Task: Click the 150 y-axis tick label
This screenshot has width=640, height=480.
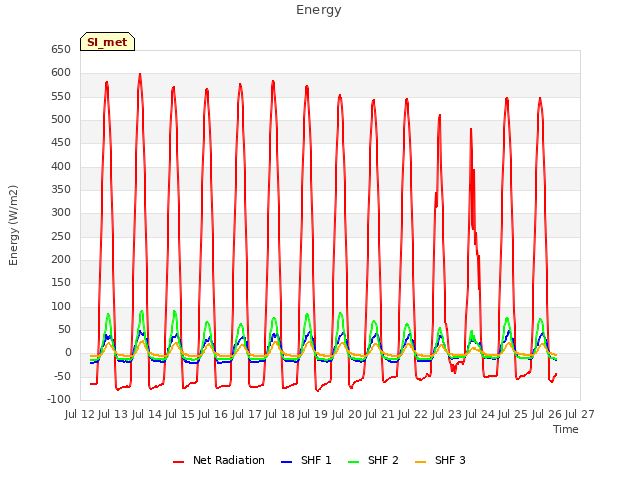Action: coord(61,283)
